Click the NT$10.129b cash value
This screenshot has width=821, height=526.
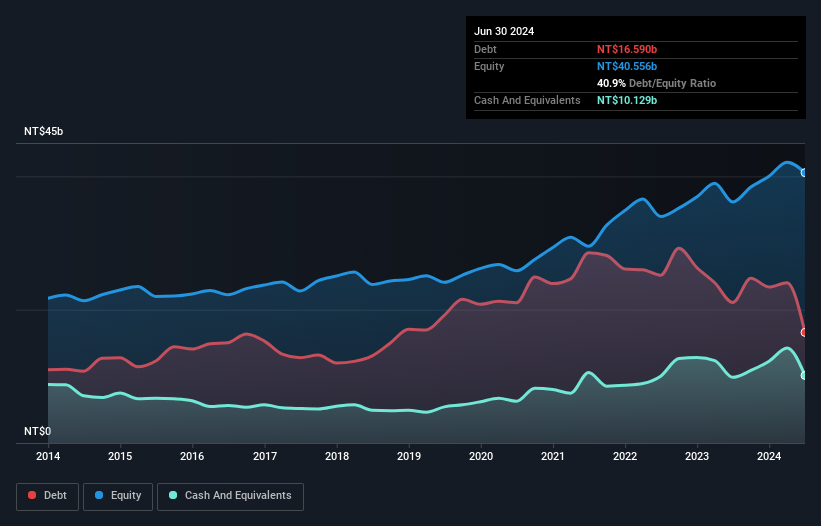point(627,100)
